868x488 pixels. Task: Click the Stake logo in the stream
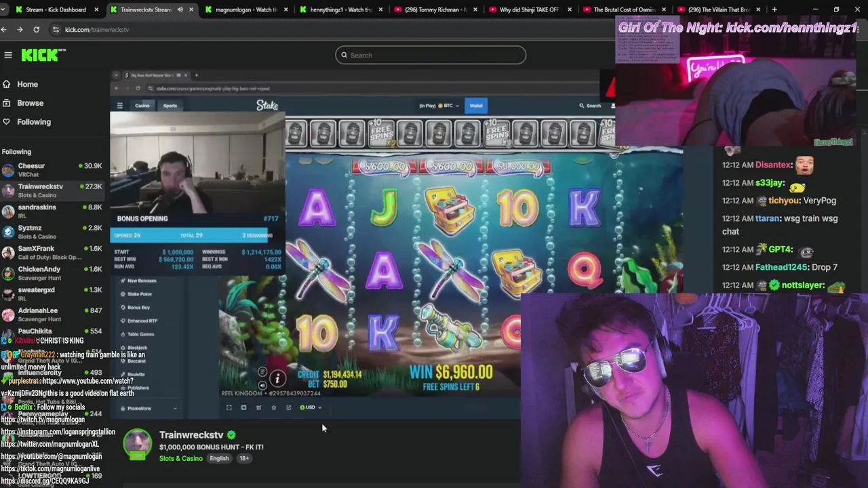[267, 105]
